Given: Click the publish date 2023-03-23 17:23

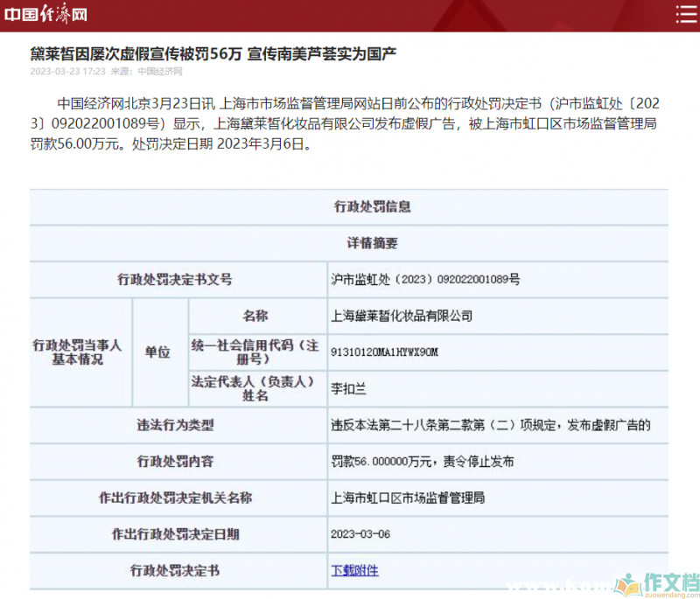Looking at the screenshot, I should point(68,72).
